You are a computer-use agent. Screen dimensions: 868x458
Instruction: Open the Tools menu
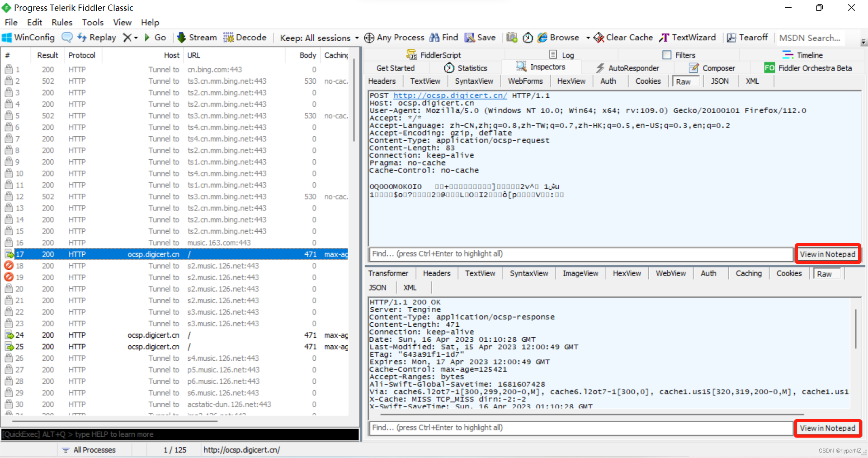(x=93, y=22)
